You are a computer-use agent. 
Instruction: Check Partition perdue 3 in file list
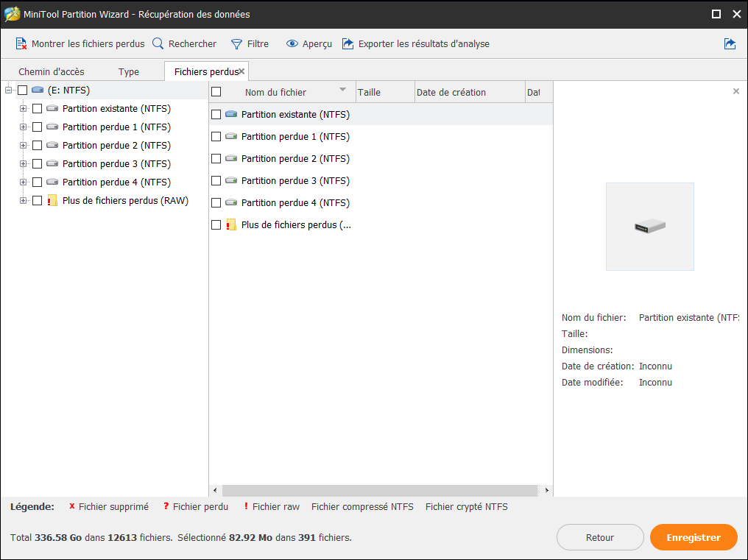click(x=216, y=181)
